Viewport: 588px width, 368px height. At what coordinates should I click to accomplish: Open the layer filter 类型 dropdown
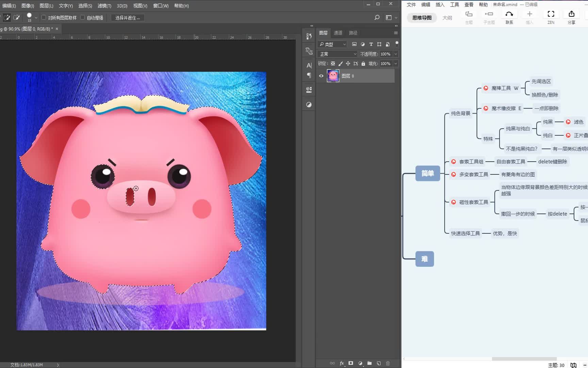[332, 44]
